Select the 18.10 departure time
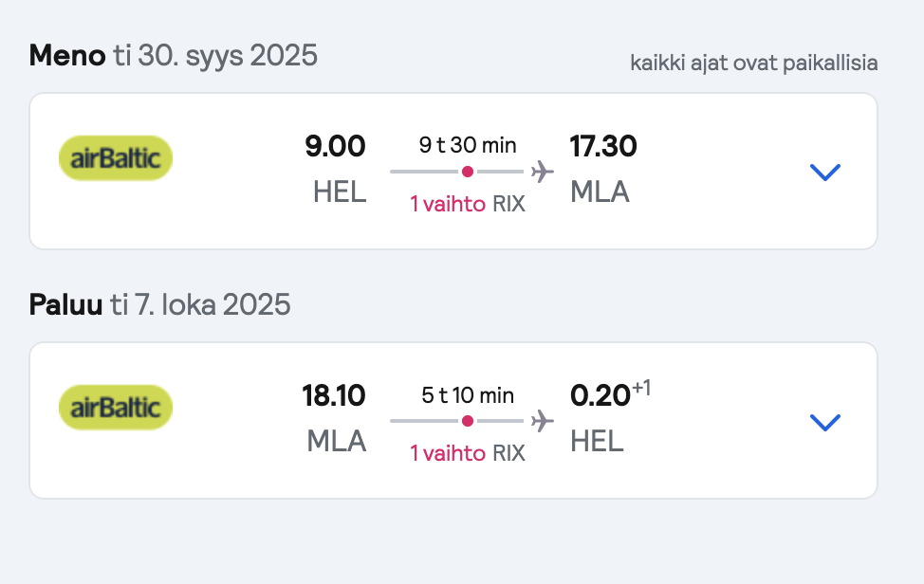The height and width of the screenshot is (584, 924). click(x=334, y=395)
